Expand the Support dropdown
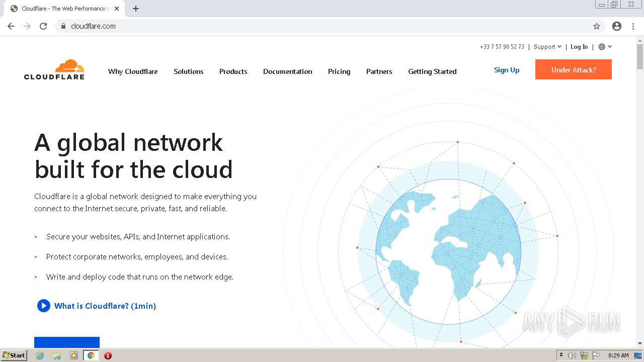The width and height of the screenshot is (644, 362). coord(547,47)
